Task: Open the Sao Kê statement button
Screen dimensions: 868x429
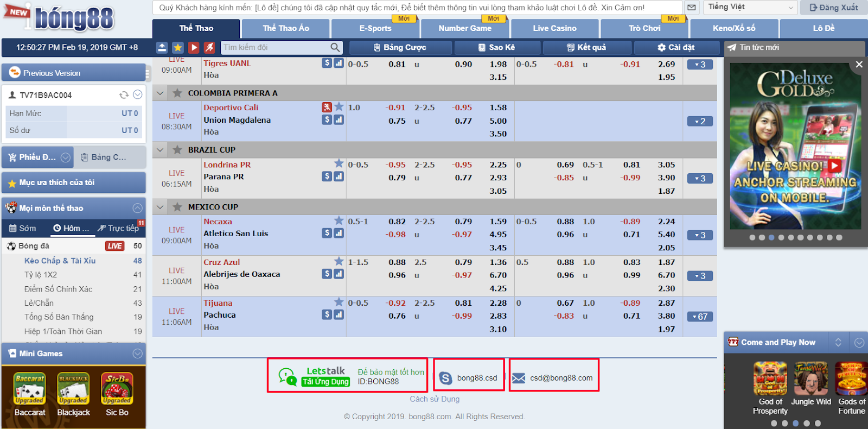Action: pyautogui.click(x=497, y=47)
